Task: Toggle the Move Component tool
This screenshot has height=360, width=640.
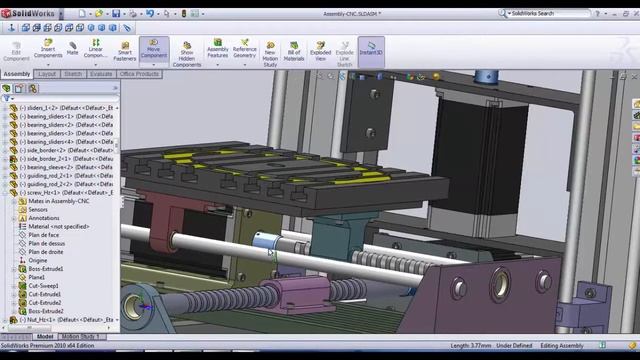Action: coord(153,49)
